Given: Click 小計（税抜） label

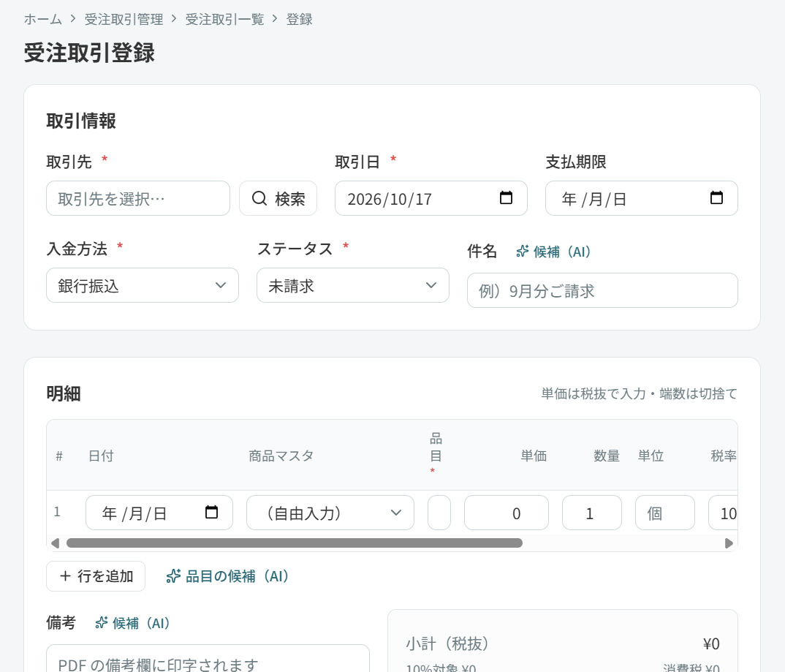Looking at the screenshot, I should [x=447, y=644].
